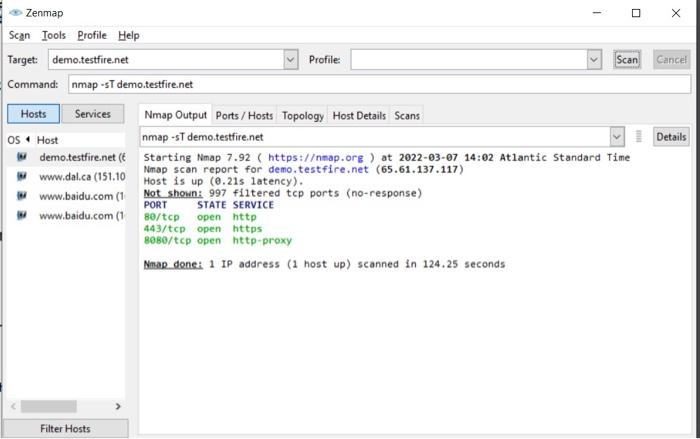This screenshot has width=700, height=439.
Task: Click the 'Not shown:' filtered ports line
Action: pyautogui.click(x=283, y=193)
